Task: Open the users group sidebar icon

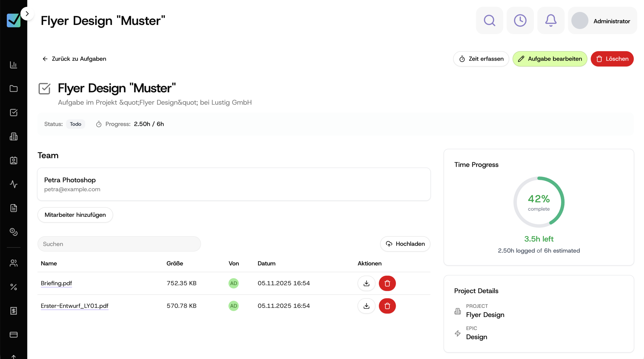Action: [x=14, y=263]
